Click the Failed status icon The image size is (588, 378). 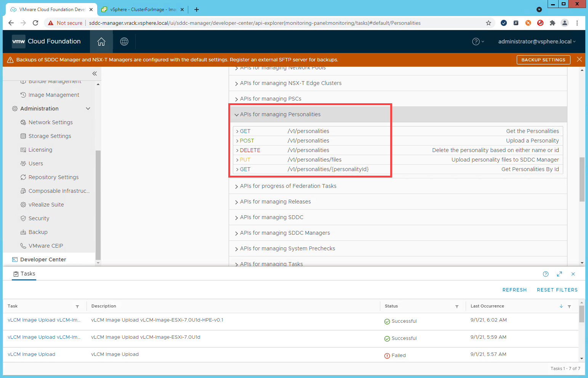pos(387,356)
